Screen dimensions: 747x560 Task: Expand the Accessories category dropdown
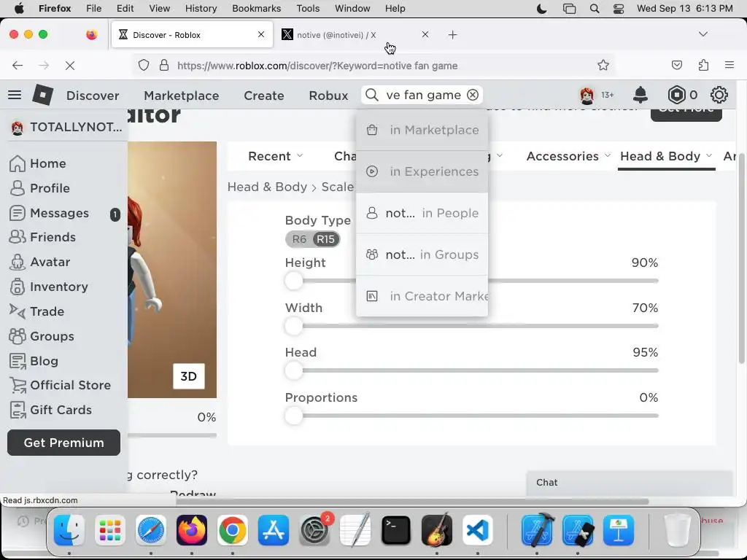pos(568,156)
